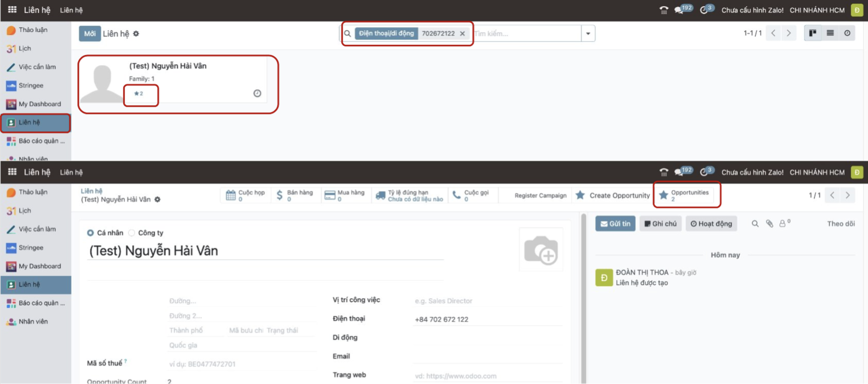Switch to list view using the view switcher
Screen dimensions: 868x384
(830, 33)
